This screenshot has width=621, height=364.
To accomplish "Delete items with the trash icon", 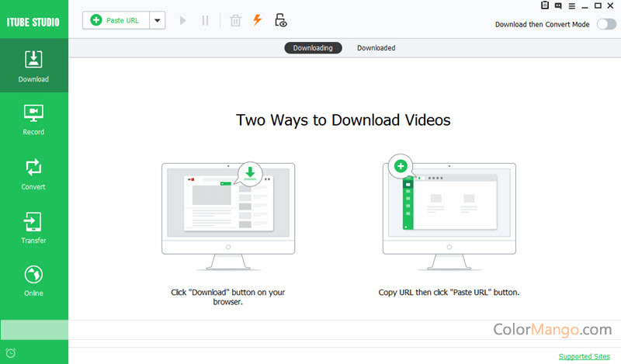I will (x=235, y=20).
